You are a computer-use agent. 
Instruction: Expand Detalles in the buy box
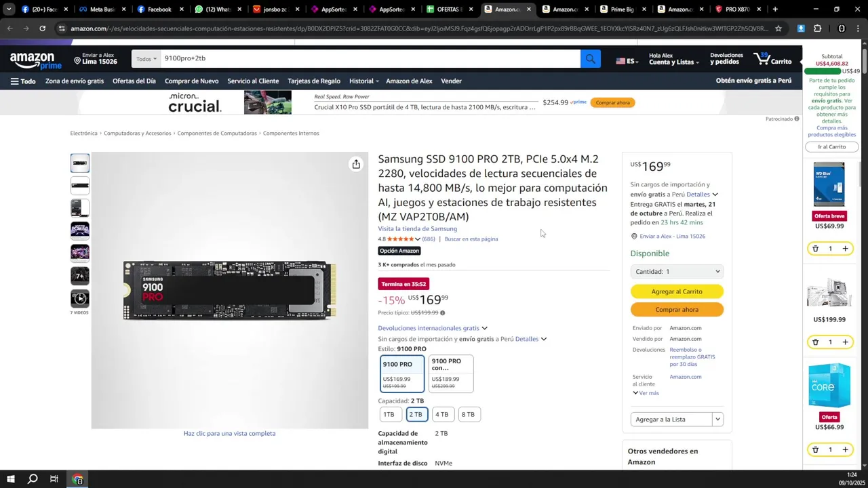coord(702,195)
